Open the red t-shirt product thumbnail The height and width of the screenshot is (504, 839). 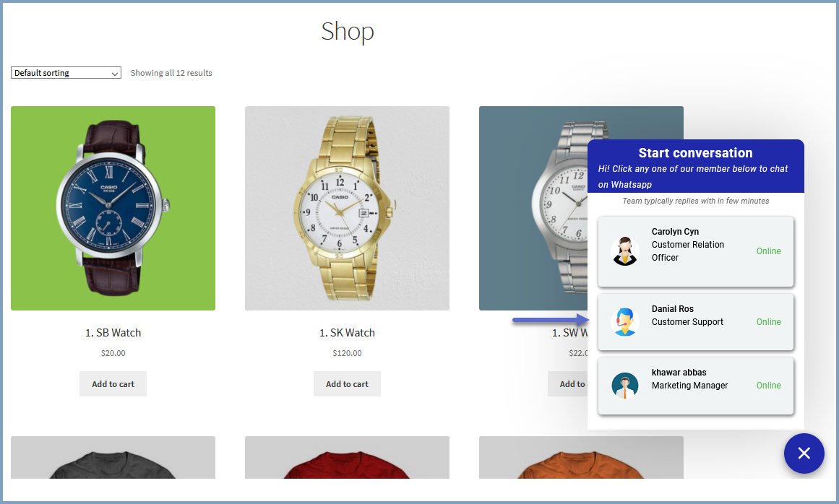click(347, 458)
